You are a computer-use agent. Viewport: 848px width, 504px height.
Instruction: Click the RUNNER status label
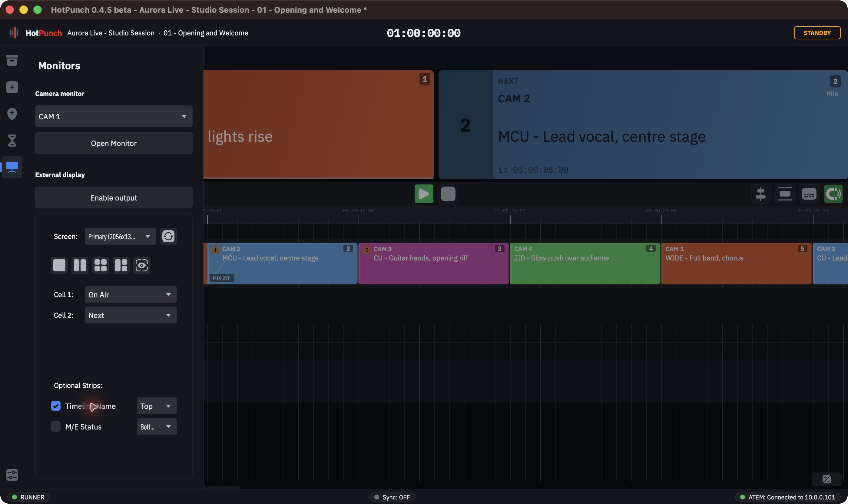click(x=32, y=497)
